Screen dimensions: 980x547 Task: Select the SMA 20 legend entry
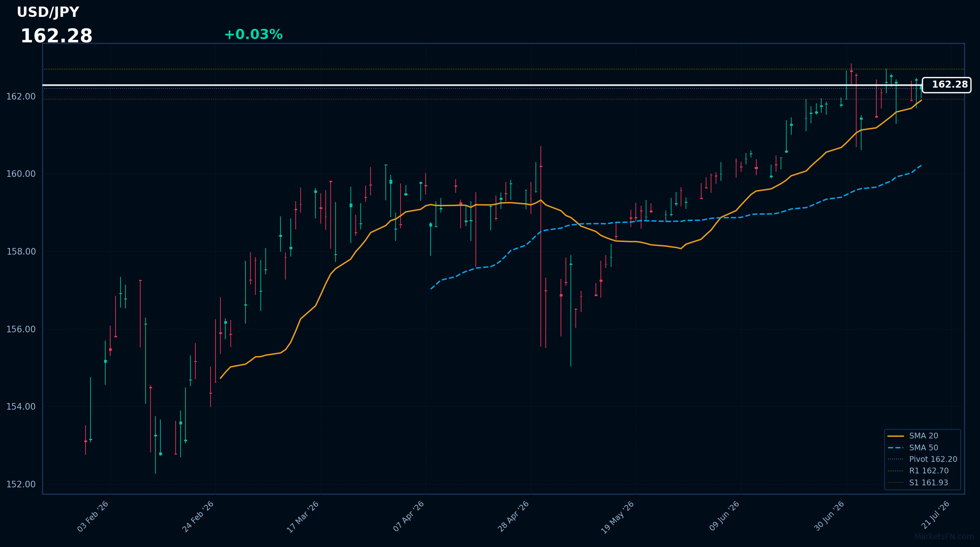913,436
